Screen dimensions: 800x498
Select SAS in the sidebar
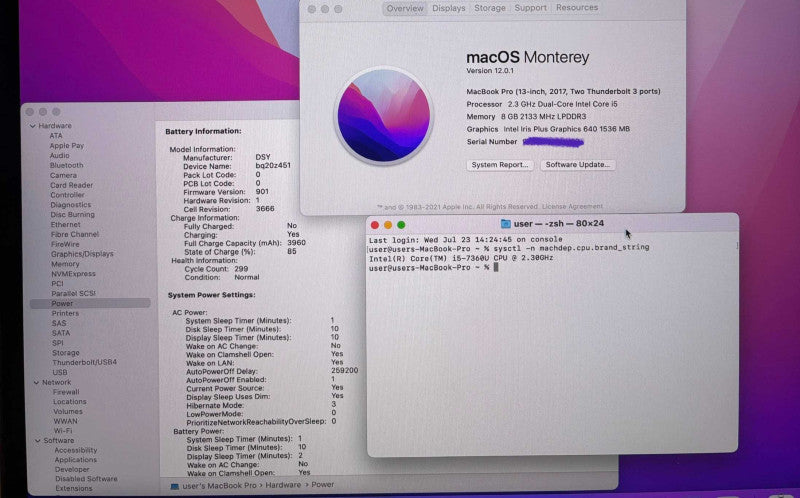[x=59, y=323]
